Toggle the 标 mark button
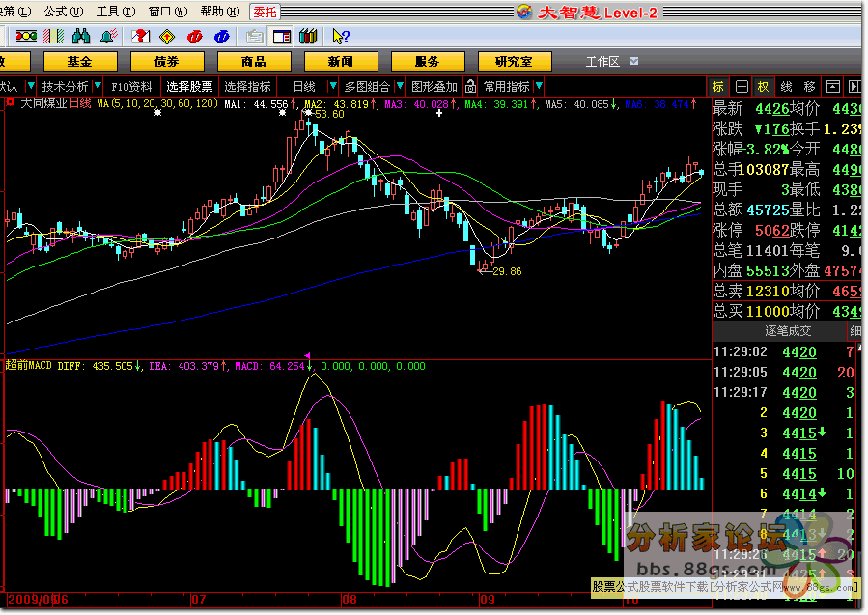 pos(718,86)
